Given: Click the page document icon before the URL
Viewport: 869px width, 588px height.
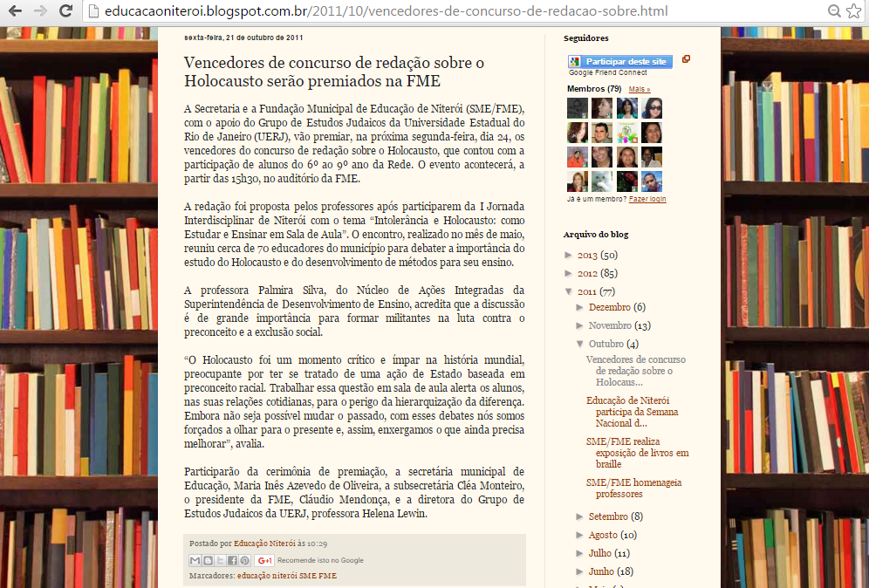Looking at the screenshot, I should point(93,11).
